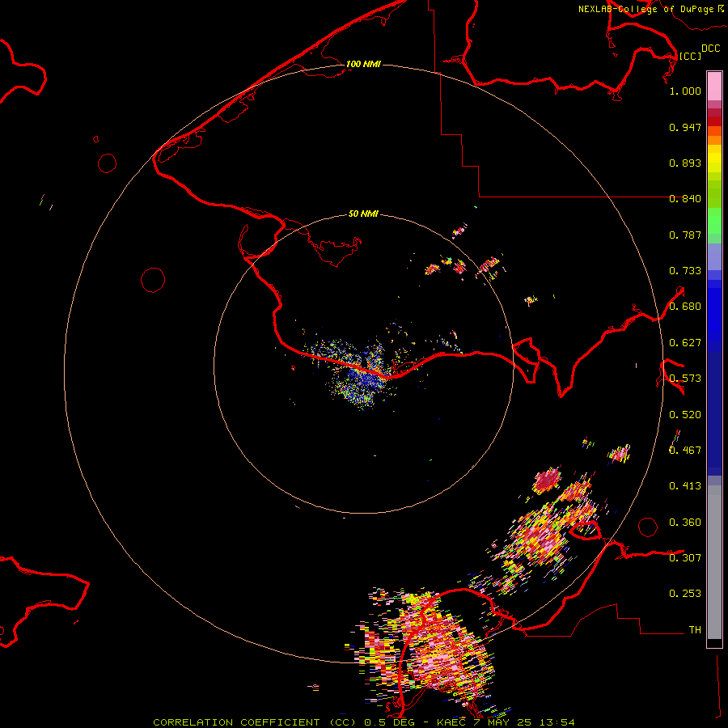
Task: Click the 0.947 scale value
Action: (x=685, y=127)
